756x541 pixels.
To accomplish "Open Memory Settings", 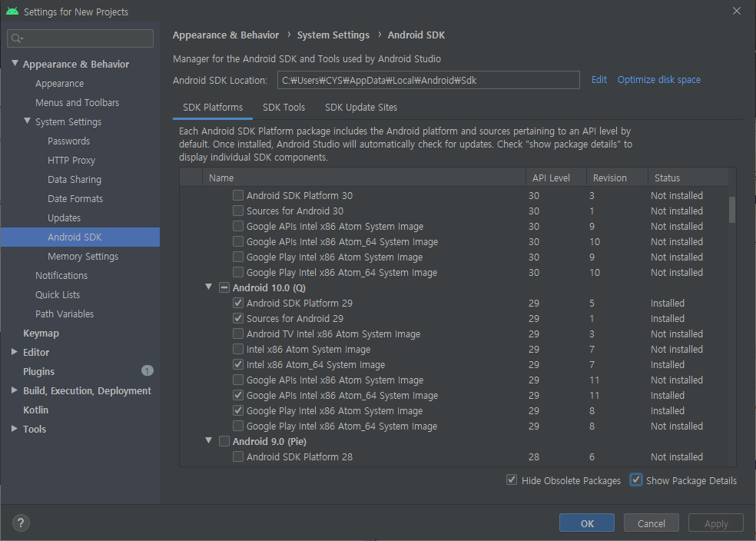I will (x=83, y=257).
